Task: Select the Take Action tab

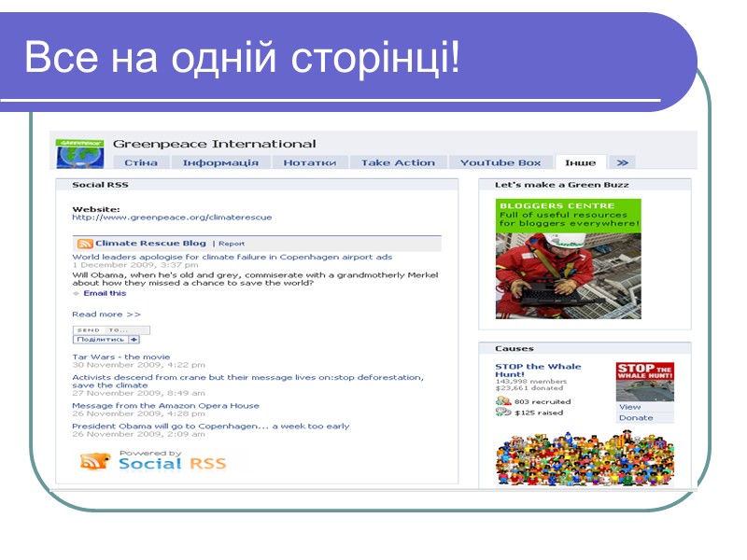Action: point(398,162)
